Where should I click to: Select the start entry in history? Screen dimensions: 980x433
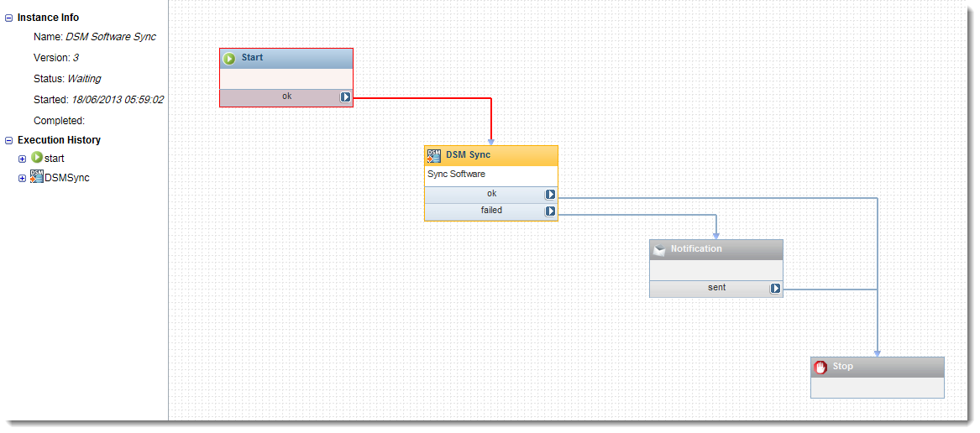click(55, 159)
